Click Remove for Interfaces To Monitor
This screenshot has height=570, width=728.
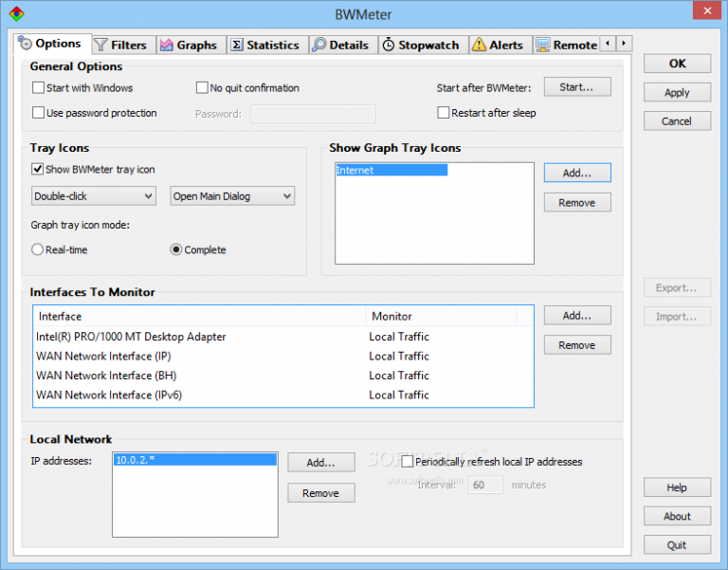(577, 345)
